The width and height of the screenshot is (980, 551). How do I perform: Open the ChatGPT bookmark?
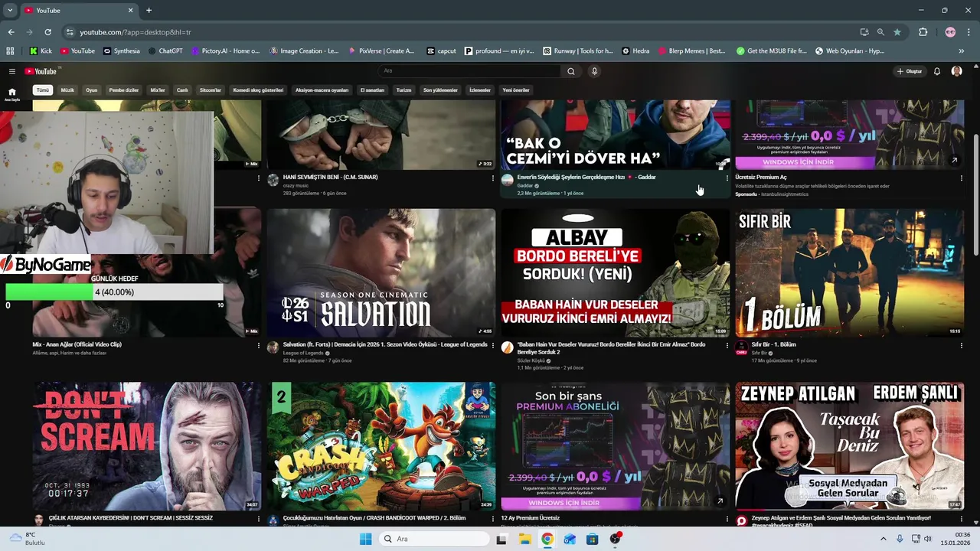pyautogui.click(x=165, y=51)
